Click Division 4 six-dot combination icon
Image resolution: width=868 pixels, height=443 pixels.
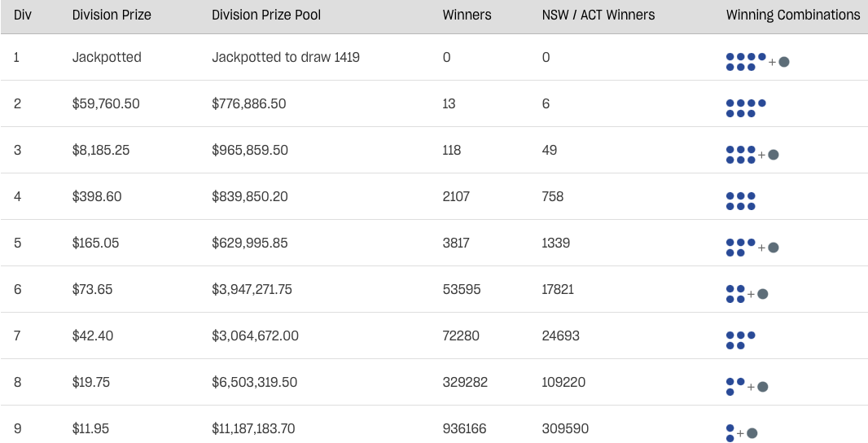point(741,202)
